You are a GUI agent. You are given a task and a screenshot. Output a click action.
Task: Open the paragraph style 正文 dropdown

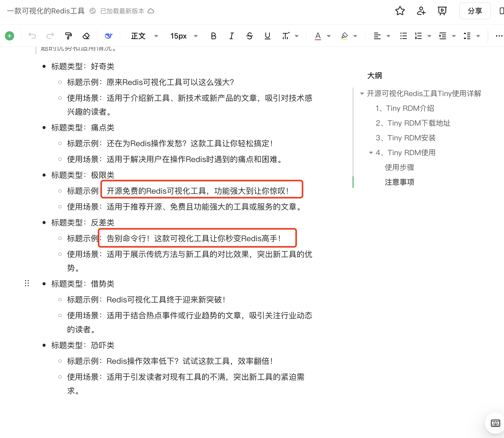click(144, 36)
